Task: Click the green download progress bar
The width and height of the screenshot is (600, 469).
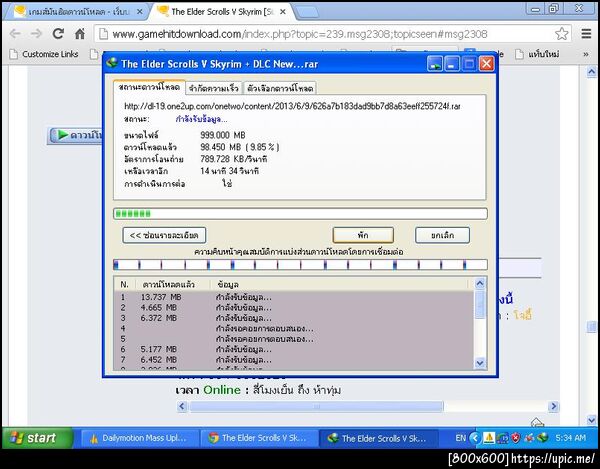Action: (x=300, y=213)
